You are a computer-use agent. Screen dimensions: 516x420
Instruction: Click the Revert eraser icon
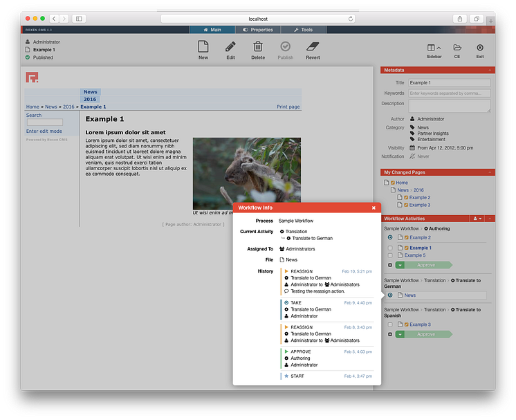pos(313,46)
